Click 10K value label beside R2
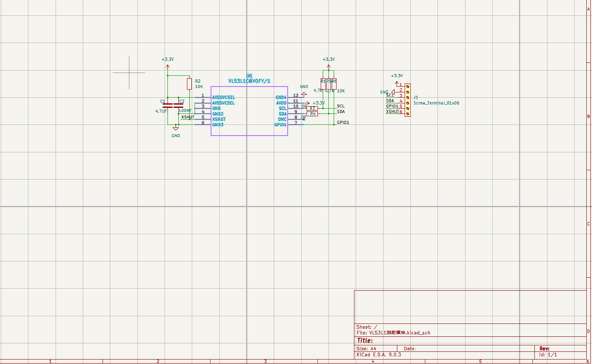592x364 pixels. click(199, 87)
